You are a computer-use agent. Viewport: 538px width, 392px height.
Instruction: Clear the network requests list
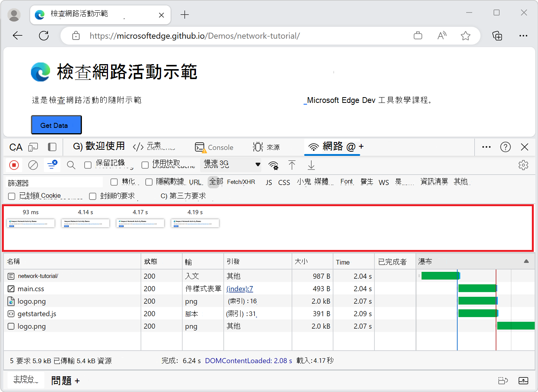[33, 165]
